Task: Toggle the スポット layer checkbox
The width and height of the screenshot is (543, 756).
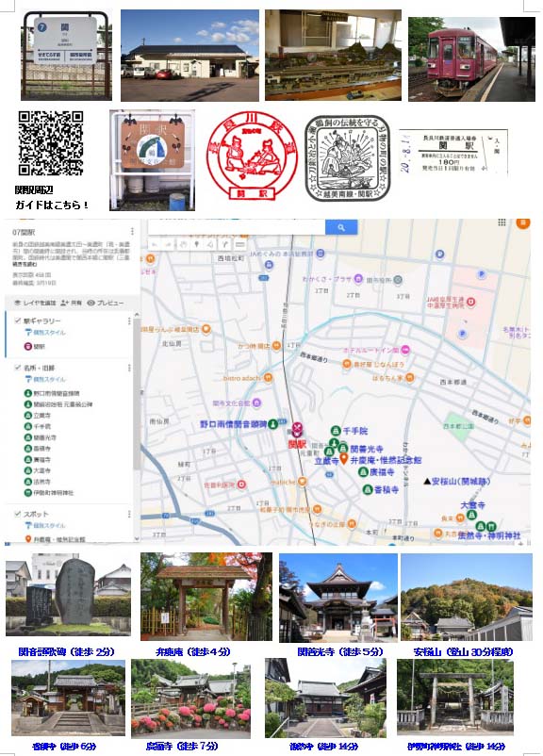Action: (18, 514)
